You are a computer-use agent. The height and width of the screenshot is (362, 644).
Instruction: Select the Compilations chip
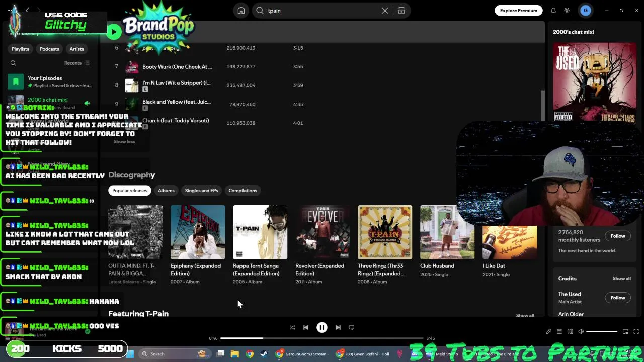coord(243,191)
